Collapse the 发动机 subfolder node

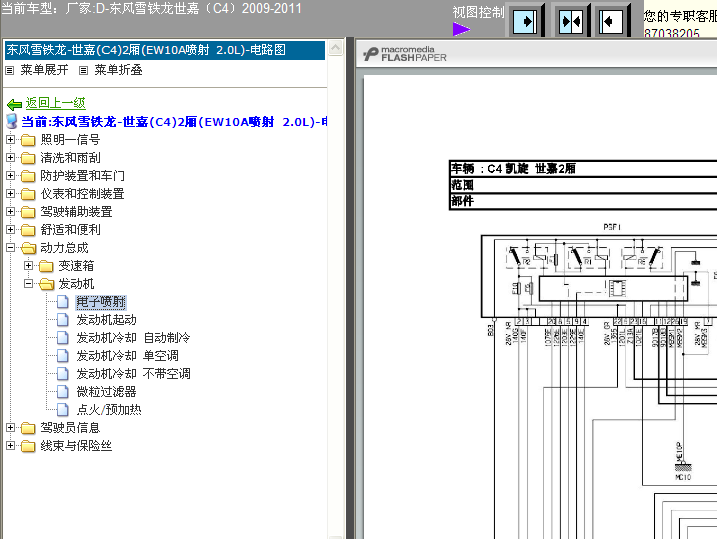(x=28, y=283)
